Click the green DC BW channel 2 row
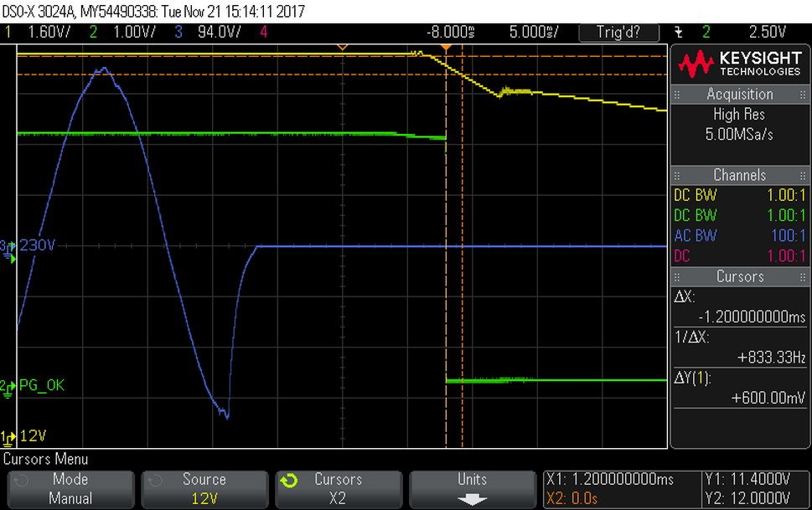This screenshot has height=510, width=812. point(739,215)
